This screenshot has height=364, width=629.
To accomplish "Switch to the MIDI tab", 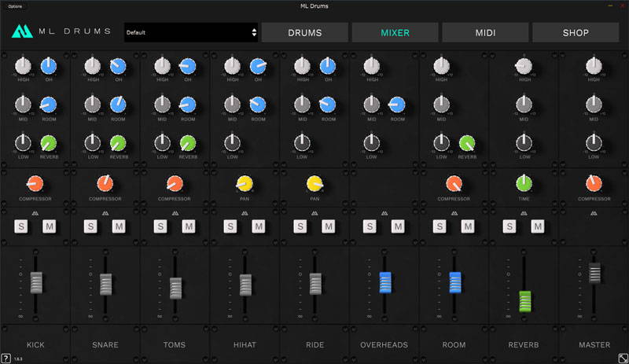I will pyautogui.click(x=485, y=32).
